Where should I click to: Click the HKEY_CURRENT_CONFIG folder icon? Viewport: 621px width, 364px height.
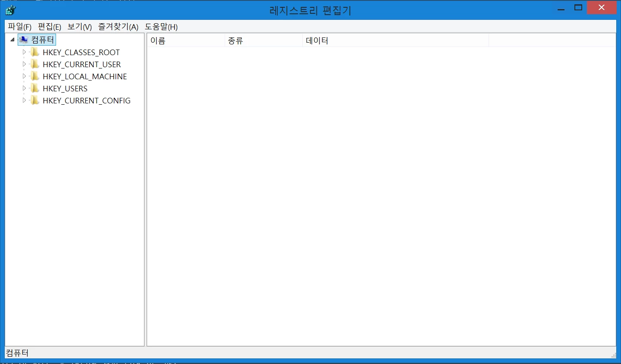point(35,100)
